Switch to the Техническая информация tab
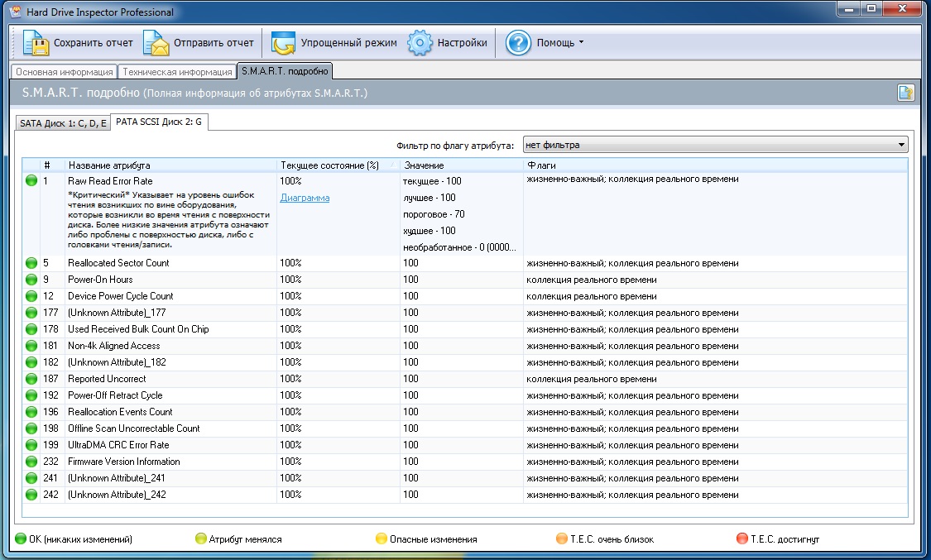 point(176,72)
